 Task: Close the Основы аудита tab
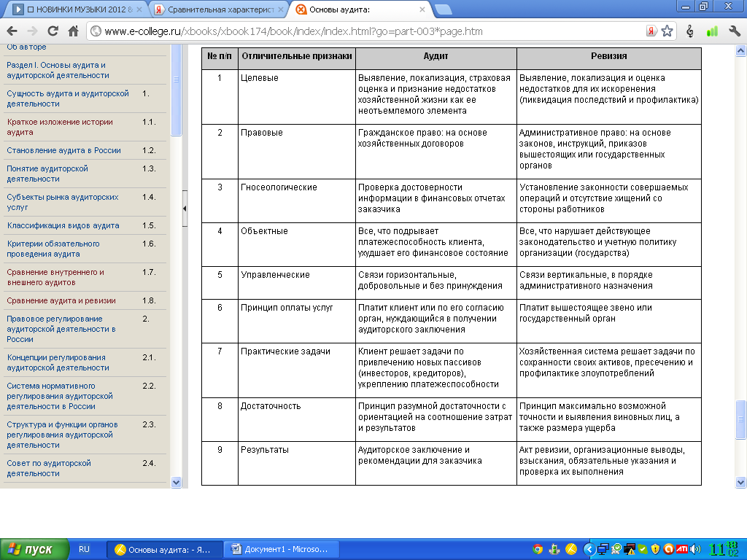[422, 9]
